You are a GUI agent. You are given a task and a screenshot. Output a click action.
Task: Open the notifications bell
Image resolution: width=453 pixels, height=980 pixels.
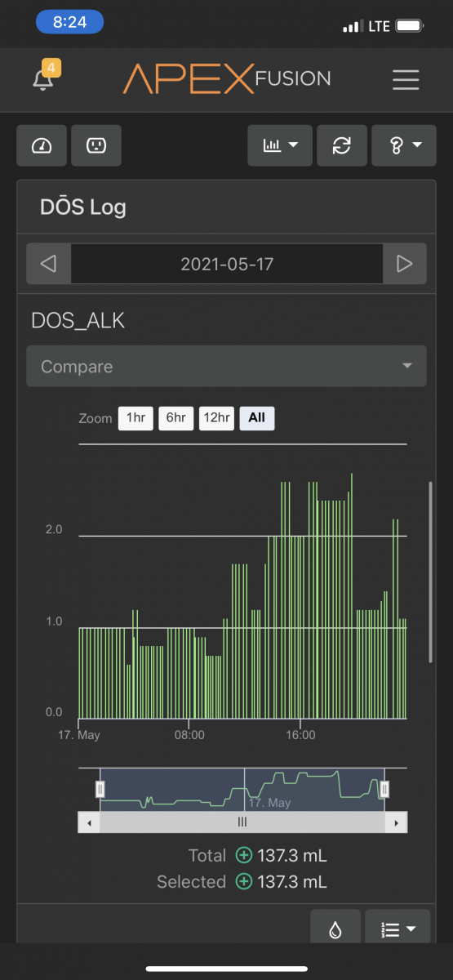tap(42, 79)
